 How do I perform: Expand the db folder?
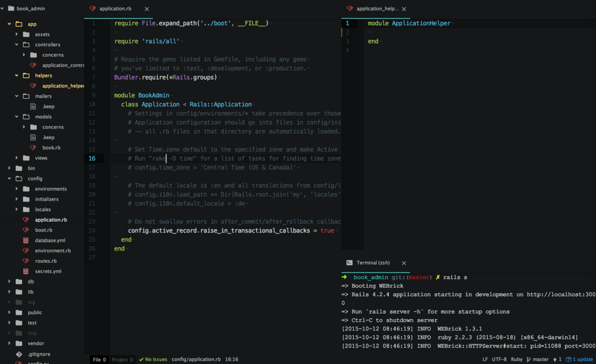tap(9, 281)
